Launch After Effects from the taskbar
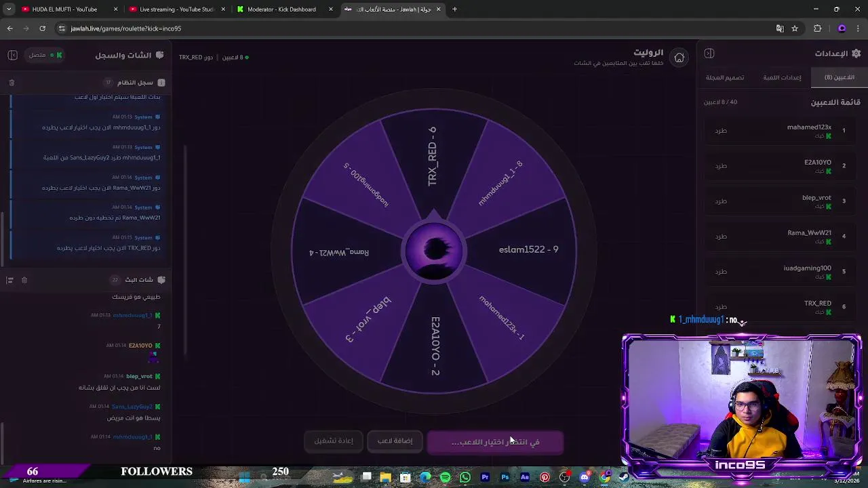Screen dimensions: 868x488 [x=525, y=477]
